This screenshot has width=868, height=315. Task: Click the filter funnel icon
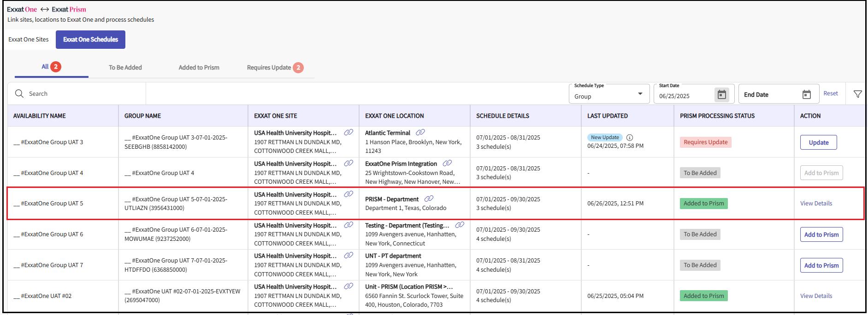point(857,94)
